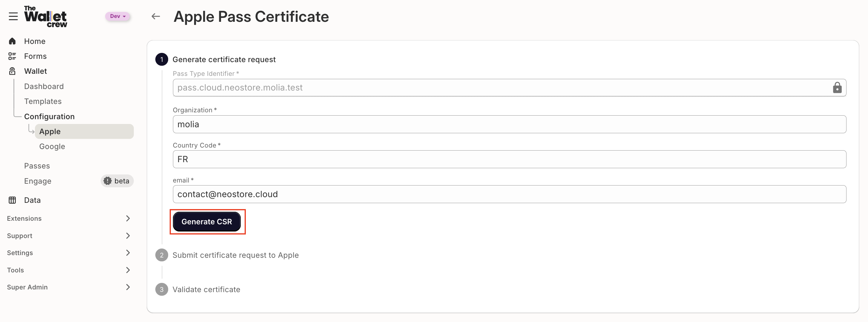This screenshot has width=868, height=322.
Task: Switch to the Google configuration
Action: coord(52,146)
